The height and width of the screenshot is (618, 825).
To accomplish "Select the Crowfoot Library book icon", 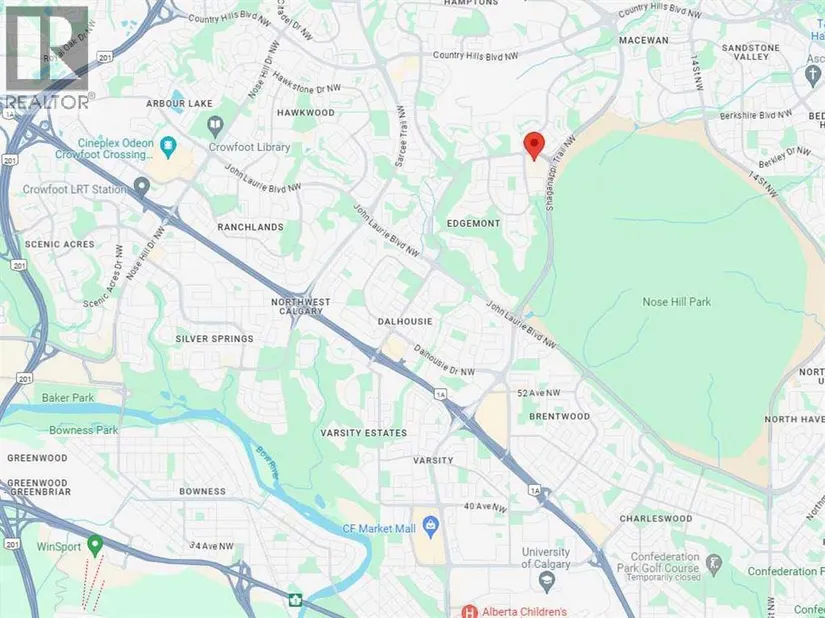I will (x=215, y=126).
